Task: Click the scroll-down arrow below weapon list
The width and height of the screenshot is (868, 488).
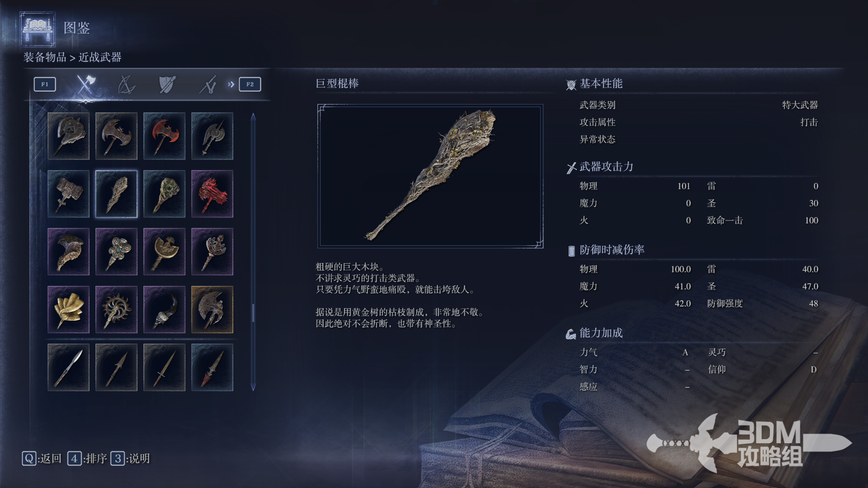Action: click(x=253, y=387)
